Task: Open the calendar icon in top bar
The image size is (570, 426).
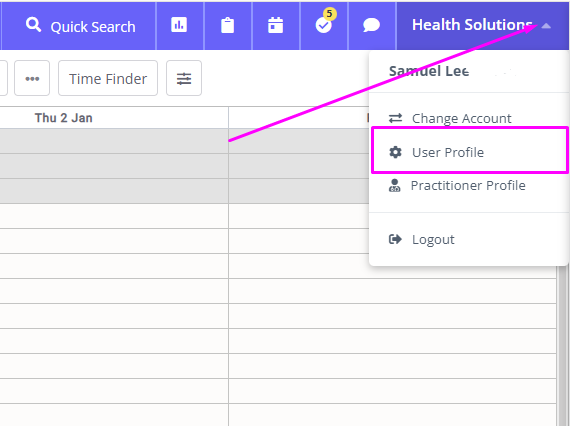Action: (x=276, y=25)
